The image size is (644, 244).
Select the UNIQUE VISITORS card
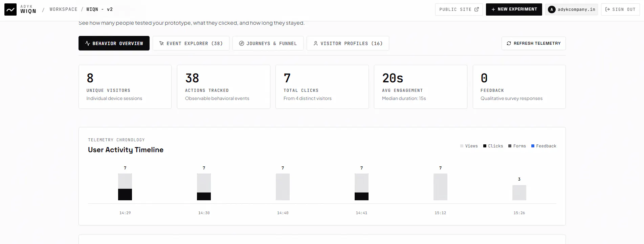125,87
